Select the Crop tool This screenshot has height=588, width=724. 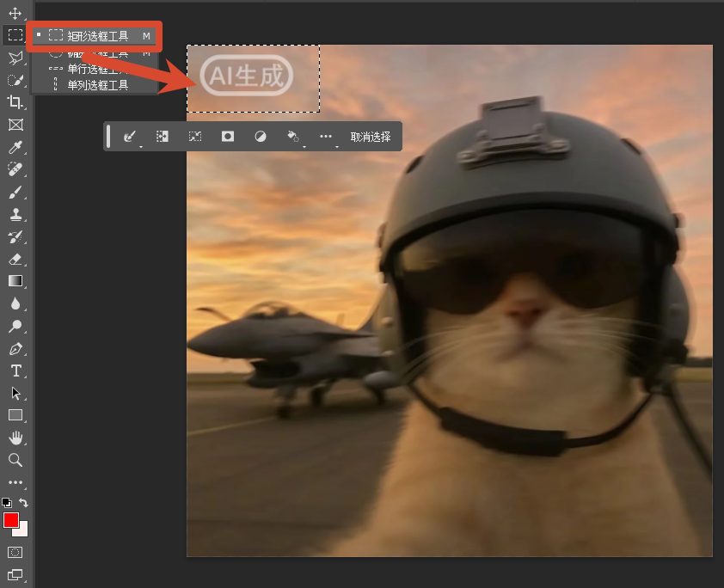tap(15, 102)
